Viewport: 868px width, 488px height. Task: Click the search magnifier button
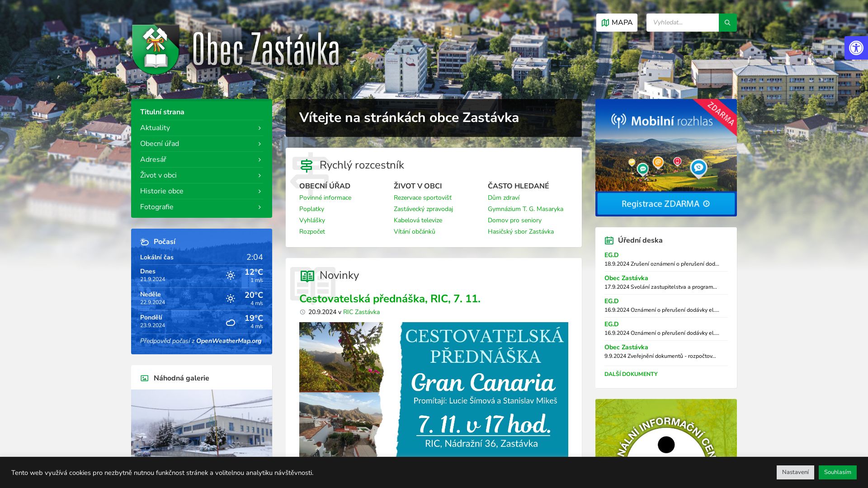point(727,23)
